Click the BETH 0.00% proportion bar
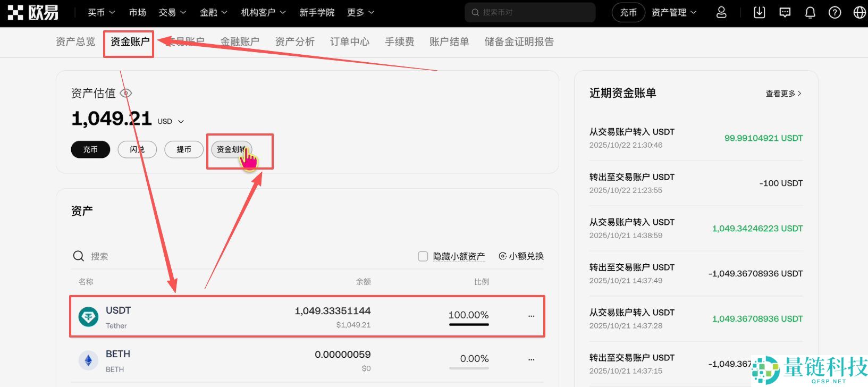868x387 pixels. point(469,368)
